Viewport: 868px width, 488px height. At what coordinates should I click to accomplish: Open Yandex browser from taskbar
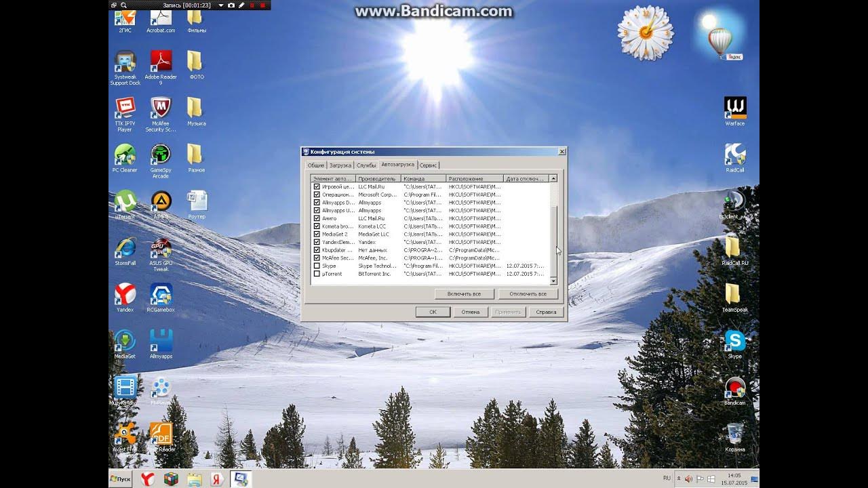pos(147,479)
